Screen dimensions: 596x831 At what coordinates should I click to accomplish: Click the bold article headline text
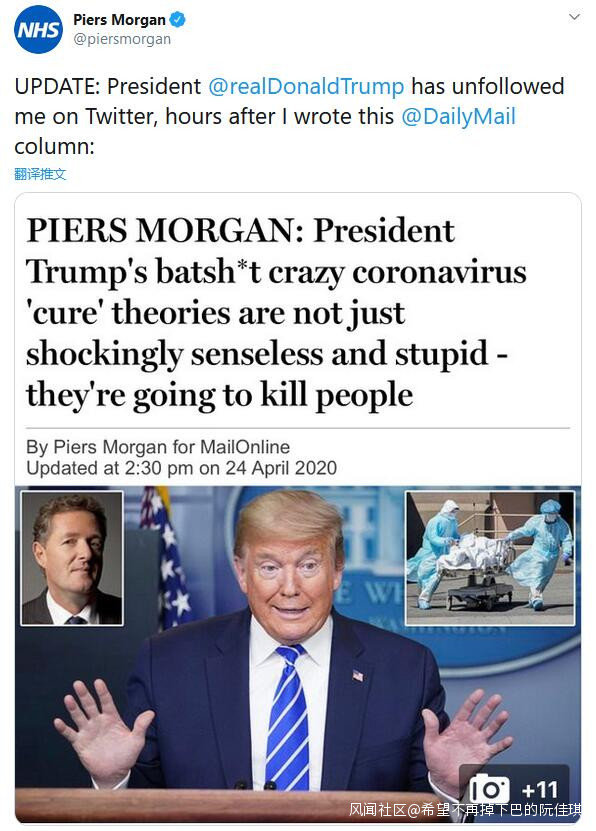tap(276, 313)
